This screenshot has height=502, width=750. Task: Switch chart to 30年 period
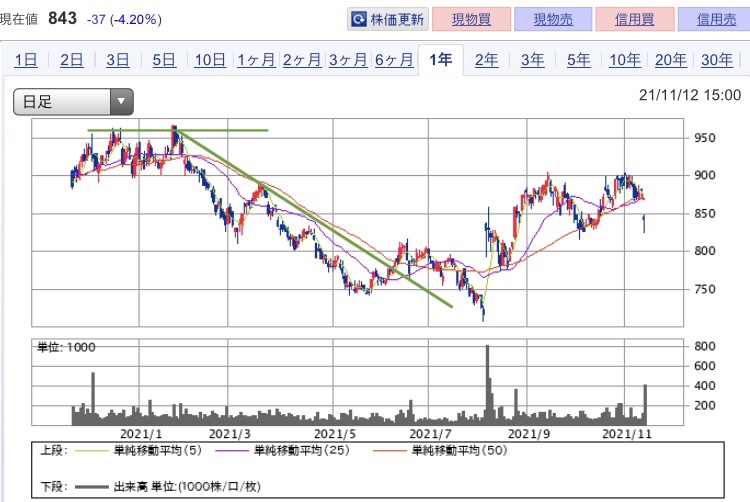[x=717, y=60]
